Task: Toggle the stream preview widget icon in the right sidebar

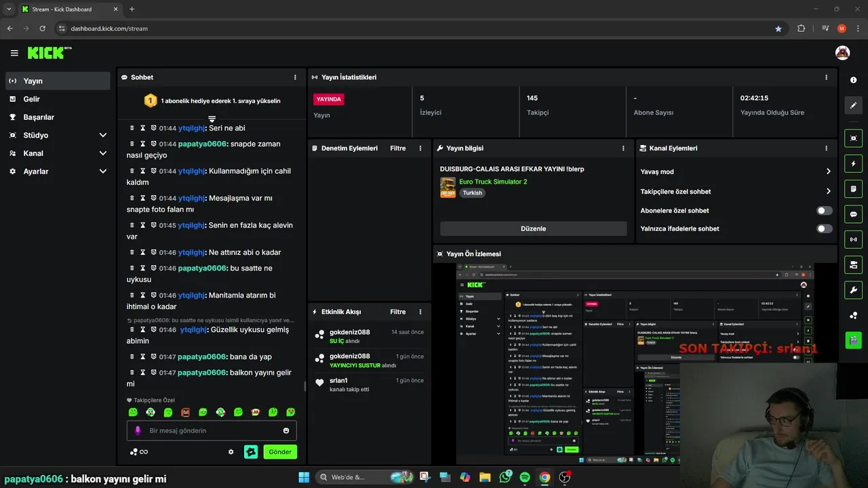Action: coord(853,138)
